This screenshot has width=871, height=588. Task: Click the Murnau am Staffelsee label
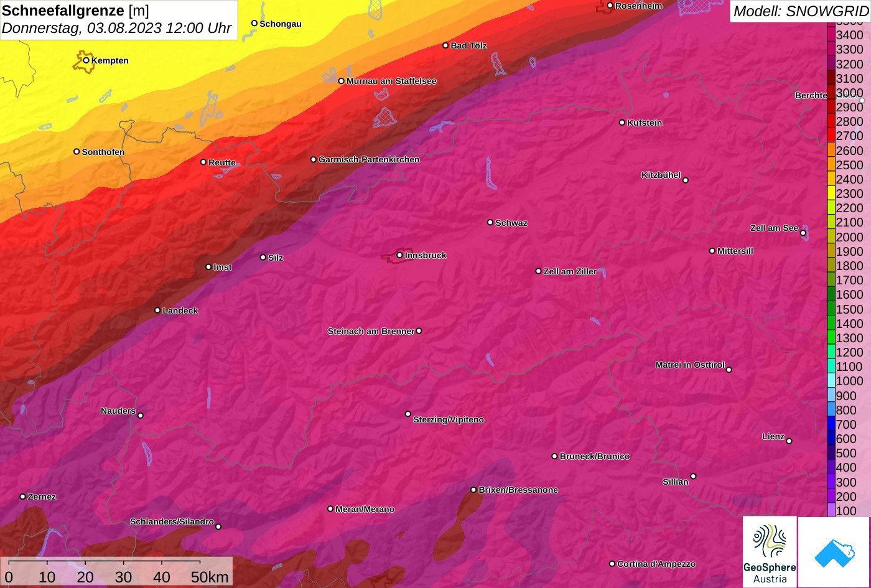coord(391,81)
